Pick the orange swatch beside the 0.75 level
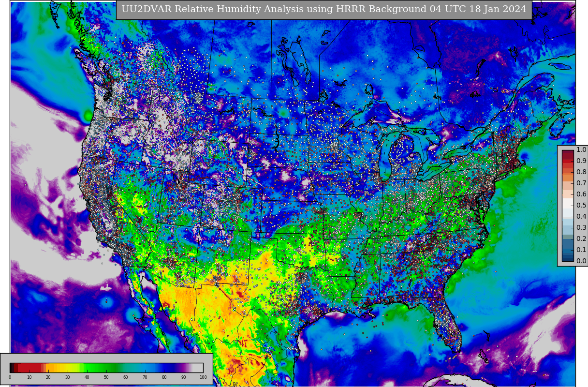 coord(568,178)
